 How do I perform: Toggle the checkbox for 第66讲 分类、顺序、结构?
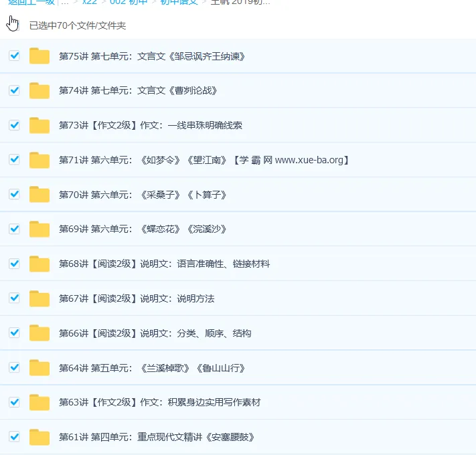(x=14, y=333)
